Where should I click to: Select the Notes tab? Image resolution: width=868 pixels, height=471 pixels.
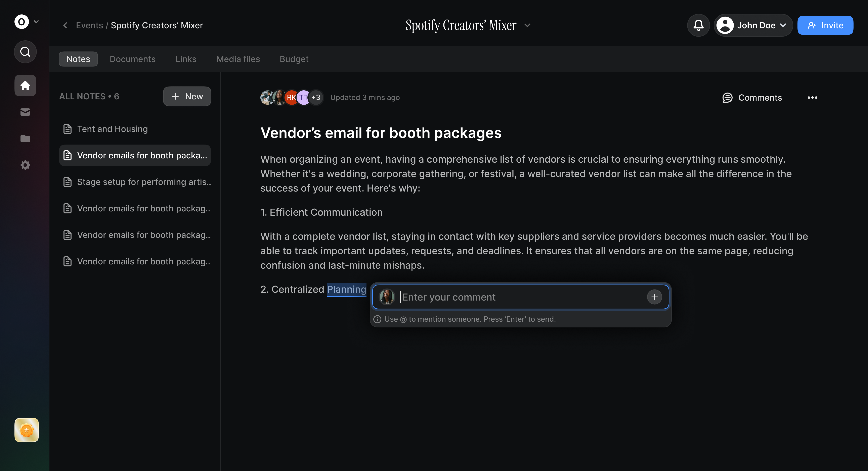tap(78, 59)
